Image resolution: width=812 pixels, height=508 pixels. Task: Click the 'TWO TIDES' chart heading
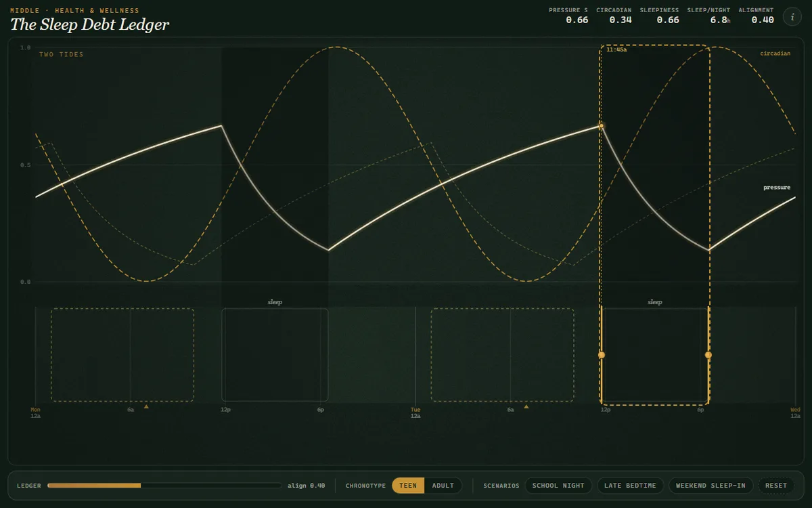tap(62, 54)
